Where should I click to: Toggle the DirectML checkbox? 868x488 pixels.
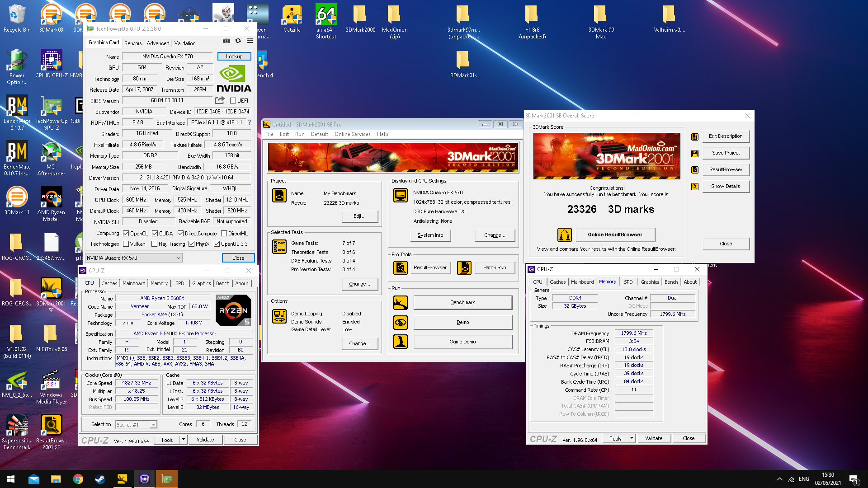click(x=224, y=234)
